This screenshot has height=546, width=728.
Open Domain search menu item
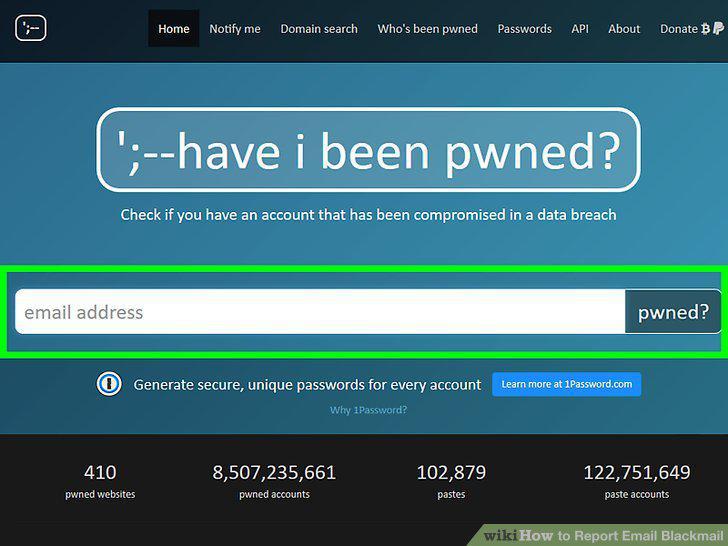pos(319,29)
